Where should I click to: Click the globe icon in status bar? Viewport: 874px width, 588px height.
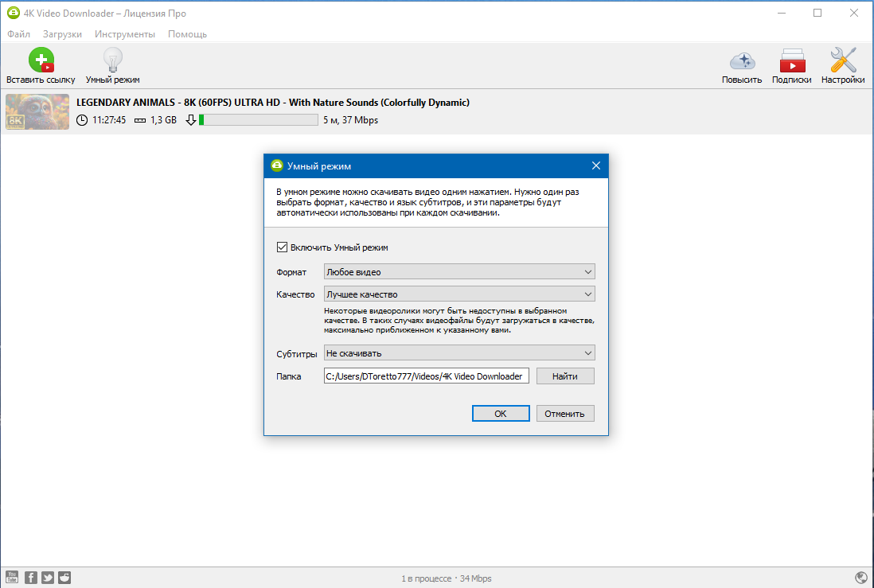(860, 578)
